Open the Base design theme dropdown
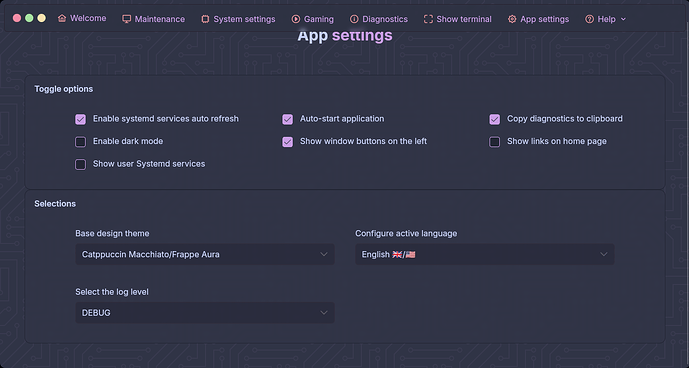Viewport: 689px width, 368px height. (205, 254)
